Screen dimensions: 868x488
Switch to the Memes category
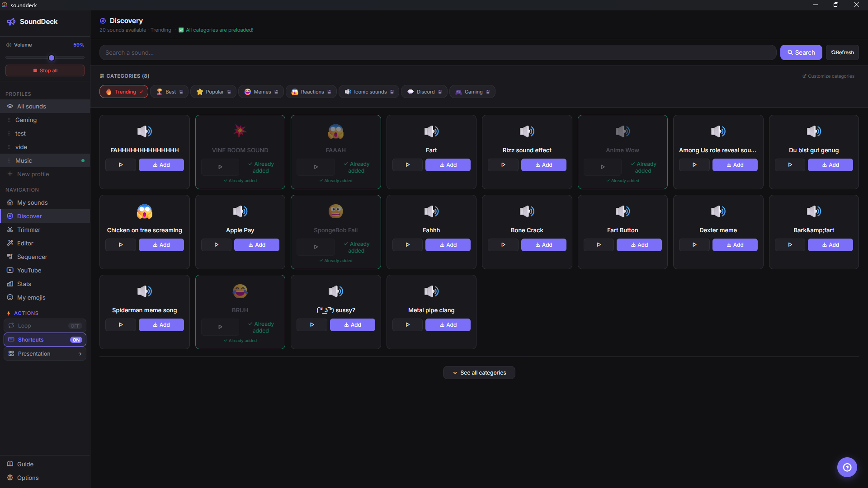click(261, 92)
